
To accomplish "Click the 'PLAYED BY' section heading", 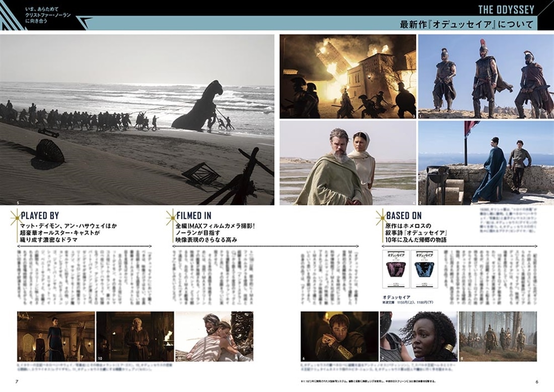I will 40,216.
